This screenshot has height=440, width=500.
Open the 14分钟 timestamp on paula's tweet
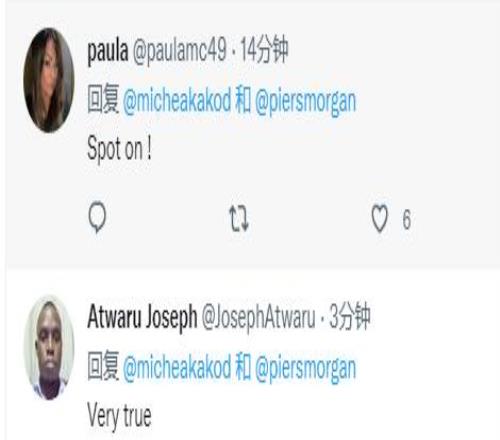coord(264,50)
